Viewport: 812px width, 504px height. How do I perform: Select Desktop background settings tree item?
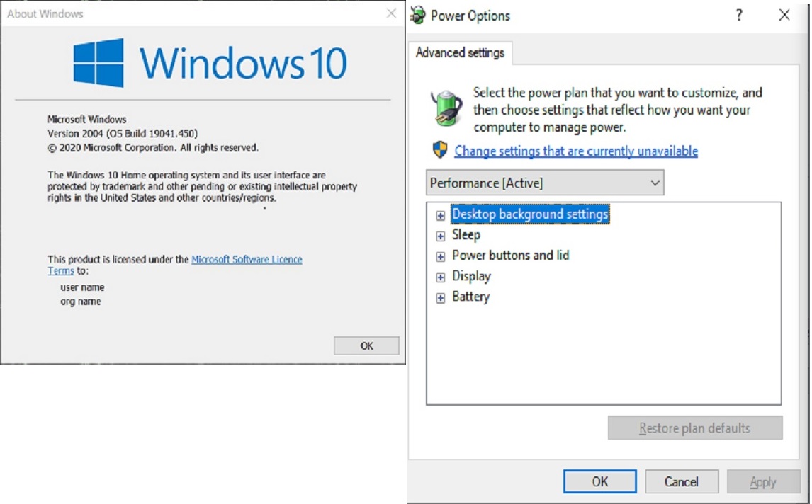(x=530, y=214)
